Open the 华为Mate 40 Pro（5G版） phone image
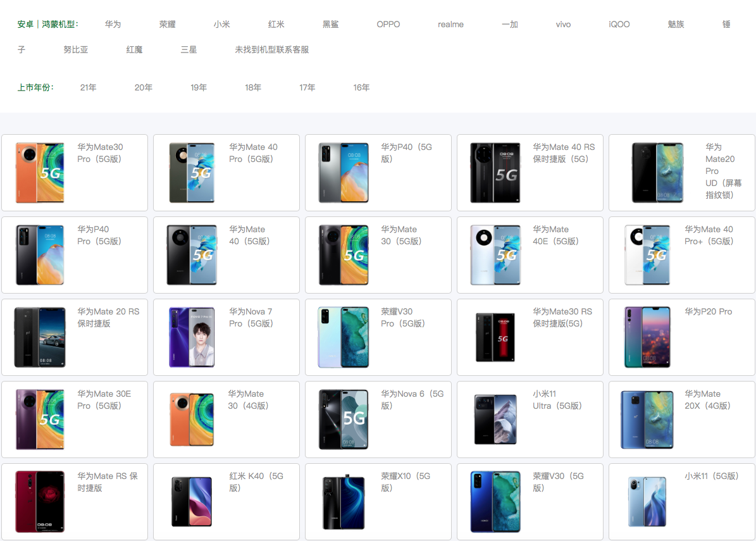The width and height of the screenshot is (756, 541). click(192, 173)
